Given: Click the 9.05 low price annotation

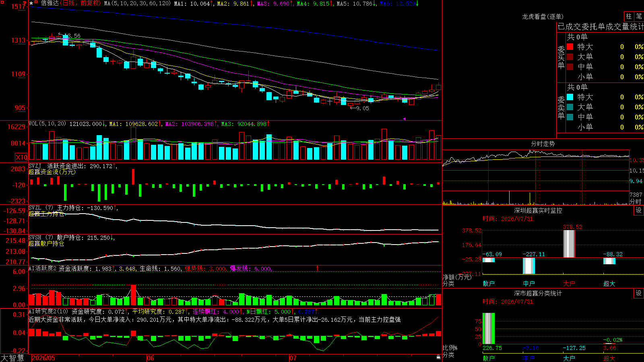Looking at the screenshot, I should click(x=362, y=108).
